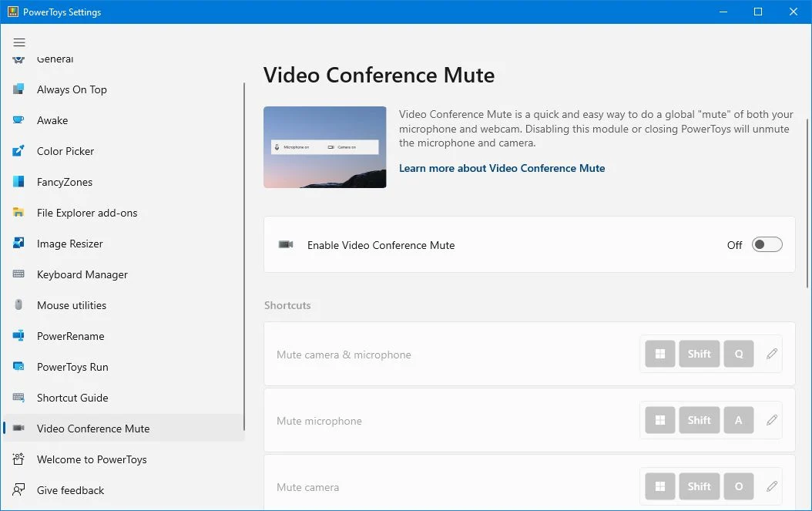The width and height of the screenshot is (812, 511).
Task: Edit the Mute microphone shortcut pencil
Action: (x=772, y=420)
